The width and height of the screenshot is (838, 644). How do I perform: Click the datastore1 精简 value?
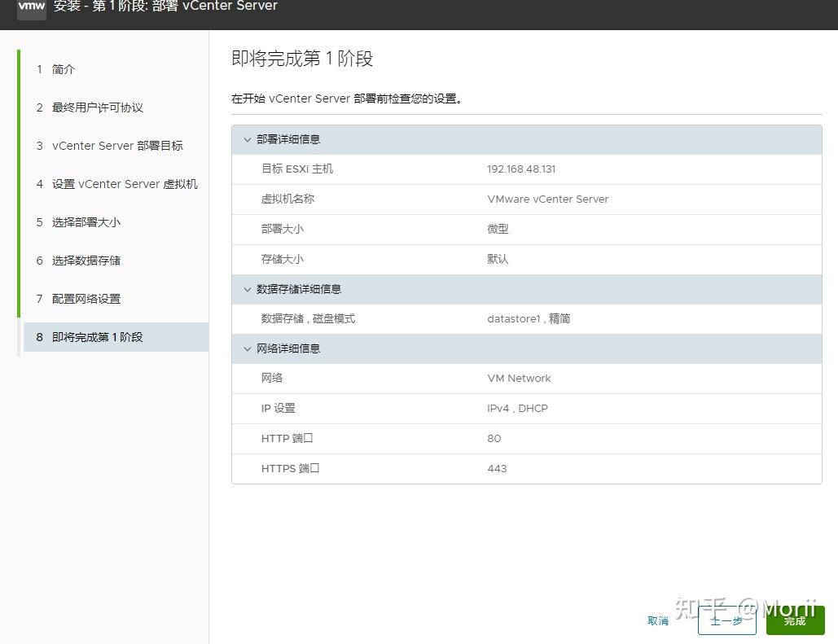(528, 318)
